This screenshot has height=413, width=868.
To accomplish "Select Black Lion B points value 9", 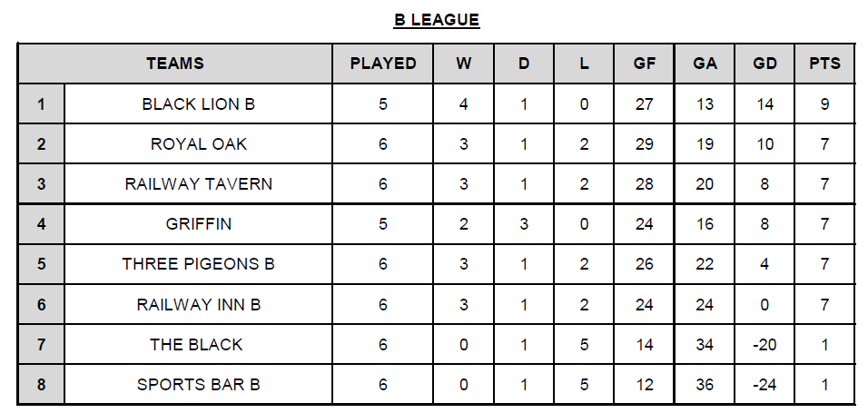I will point(824,104).
